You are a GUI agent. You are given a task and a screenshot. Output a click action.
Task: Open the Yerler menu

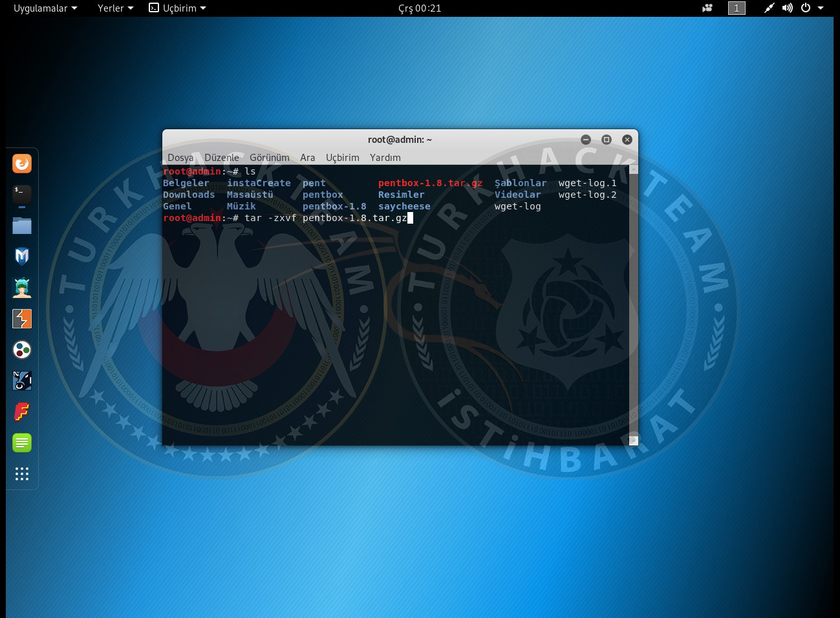coord(115,8)
